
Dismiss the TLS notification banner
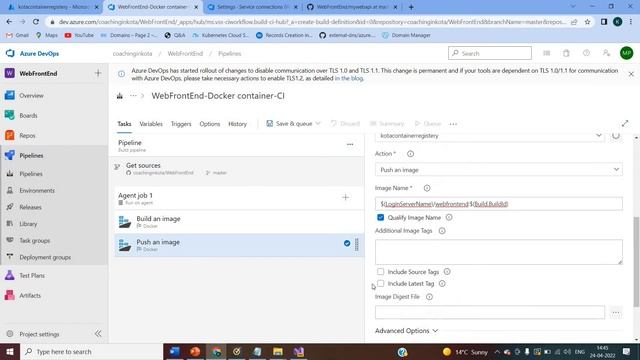631,74
